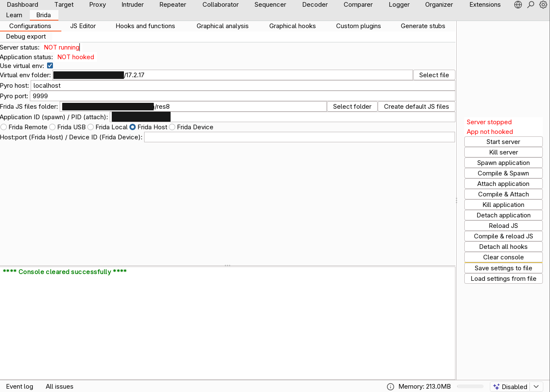Open the Dashboard tab

pos(23,5)
